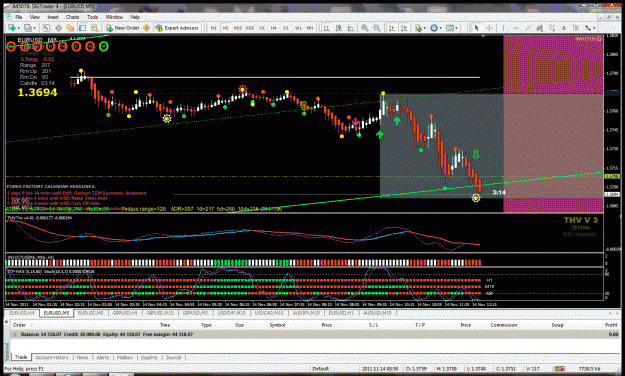Screen dimensions: 625x376
Task: Switch timeframe to M1
Action: click(213, 28)
